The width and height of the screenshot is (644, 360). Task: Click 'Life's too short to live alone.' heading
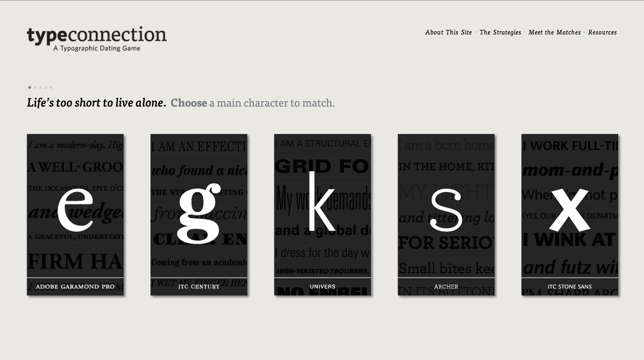tap(97, 103)
